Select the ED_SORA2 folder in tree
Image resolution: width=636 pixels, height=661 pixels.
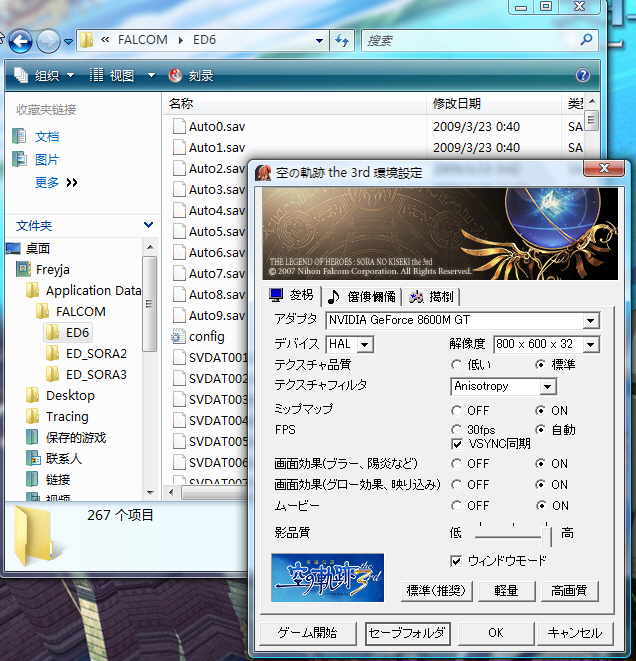pyautogui.click(x=86, y=353)
